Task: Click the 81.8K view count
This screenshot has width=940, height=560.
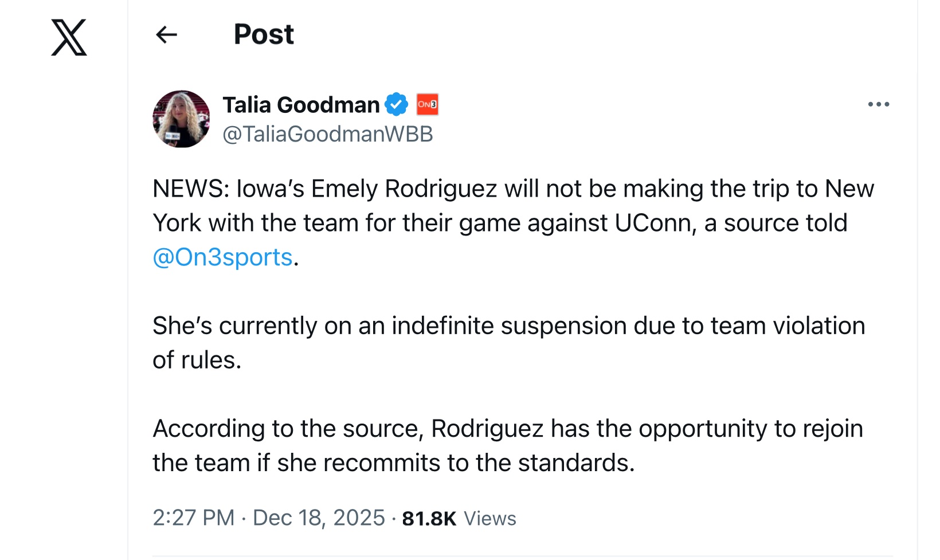Action: pos(429,519)
